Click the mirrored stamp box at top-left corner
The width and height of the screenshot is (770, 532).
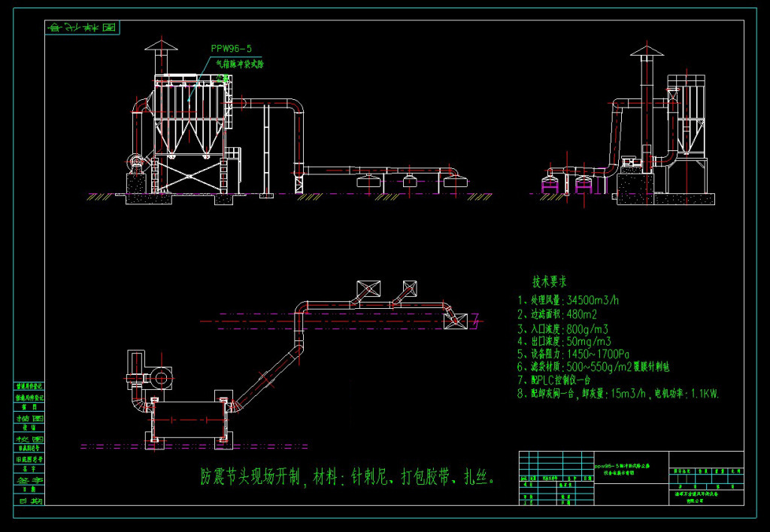(83, 27)
